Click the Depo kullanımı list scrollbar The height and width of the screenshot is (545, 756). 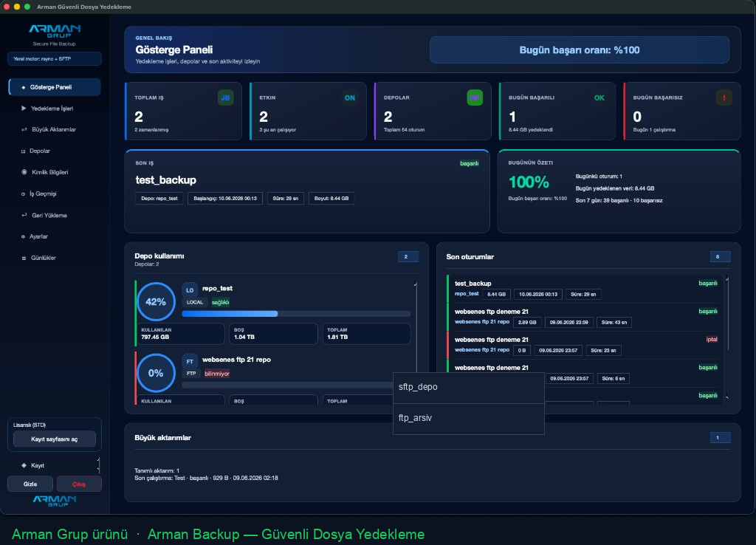point(416,328)
